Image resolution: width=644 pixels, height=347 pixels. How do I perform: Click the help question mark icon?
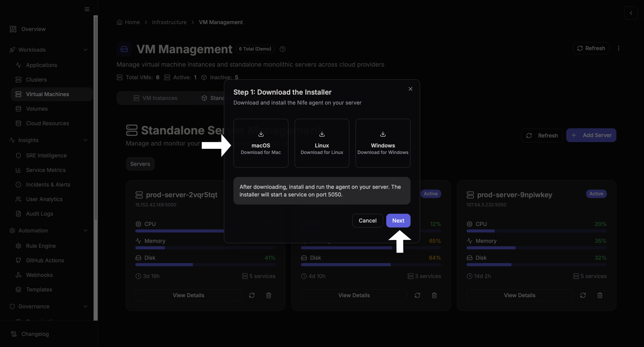[282, 49]
